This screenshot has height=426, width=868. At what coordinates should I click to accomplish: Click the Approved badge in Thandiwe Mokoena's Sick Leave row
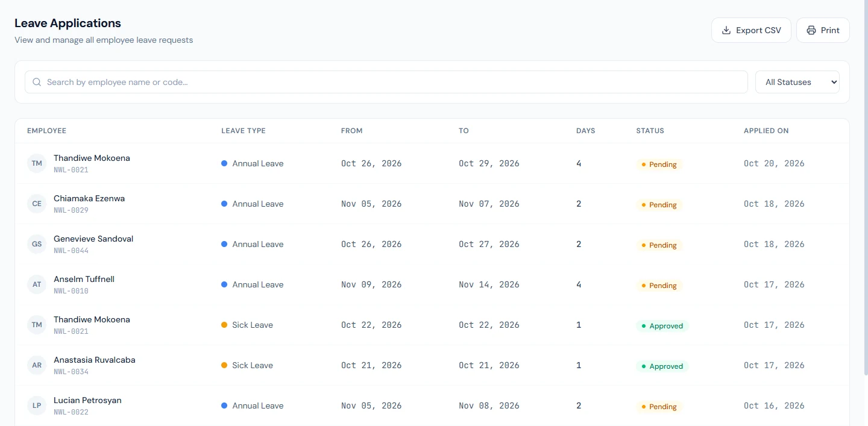click(x=662, y=326)
